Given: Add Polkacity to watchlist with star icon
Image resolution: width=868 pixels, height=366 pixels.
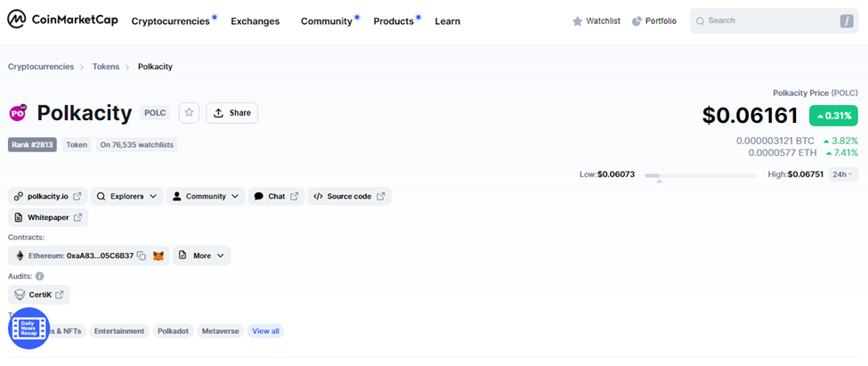Looking at the screenshot, I should pyautogui.click(x=189, y=113).
